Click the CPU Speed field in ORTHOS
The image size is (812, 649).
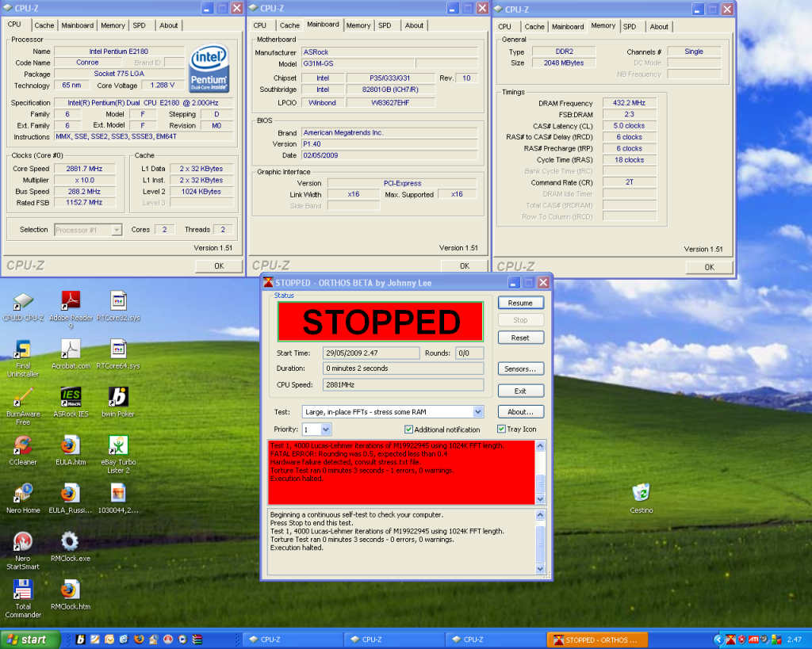click(403, 384)
